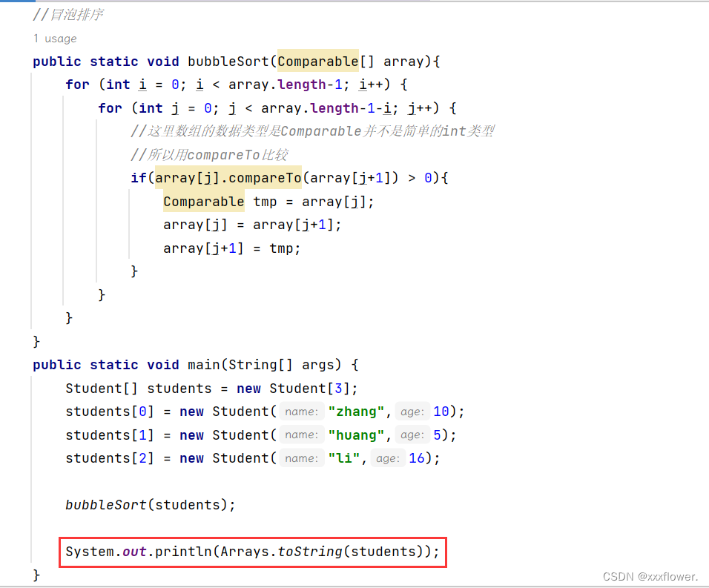Screen dimensions: 709x588
Task: Click the "1 usage" inlay hint
Action: (x=55, y=39)
